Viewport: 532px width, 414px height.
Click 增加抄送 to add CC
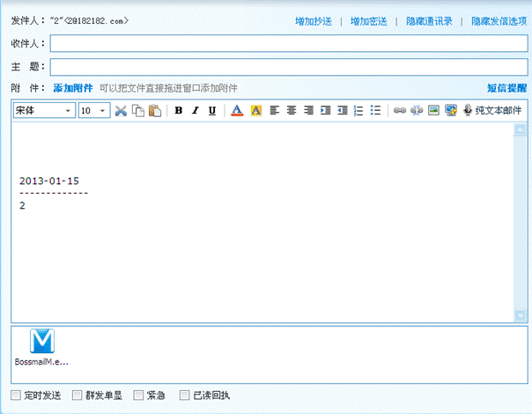tap(315, 20)
